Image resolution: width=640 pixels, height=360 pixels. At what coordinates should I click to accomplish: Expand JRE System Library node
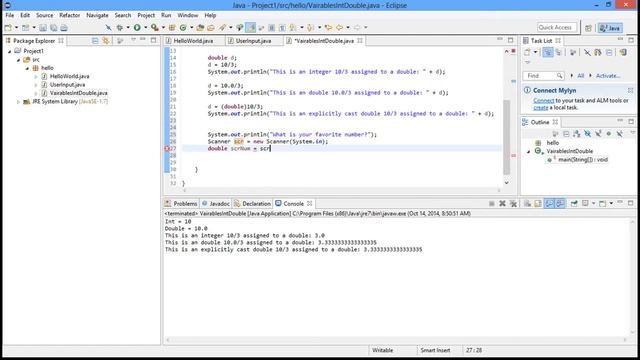[x=18, y=102]
